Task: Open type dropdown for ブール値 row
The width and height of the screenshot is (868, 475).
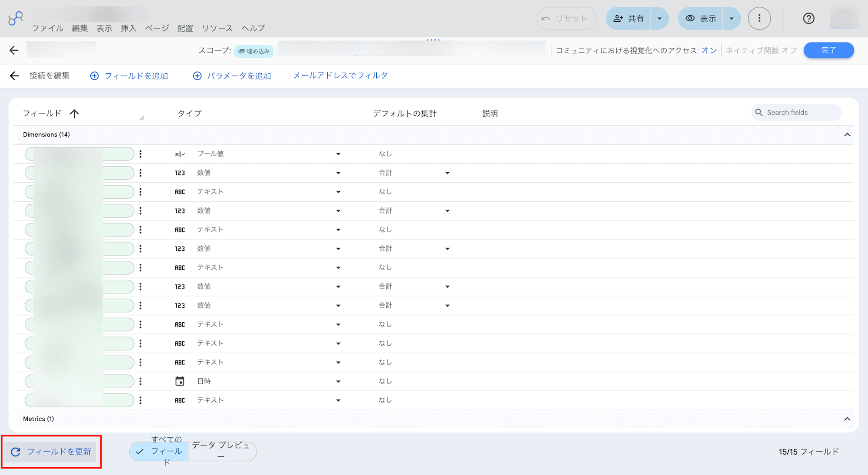Action: 338,154
